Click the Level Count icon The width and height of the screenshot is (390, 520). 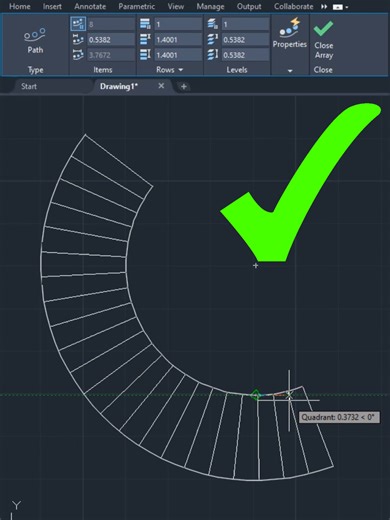[213, 24]
